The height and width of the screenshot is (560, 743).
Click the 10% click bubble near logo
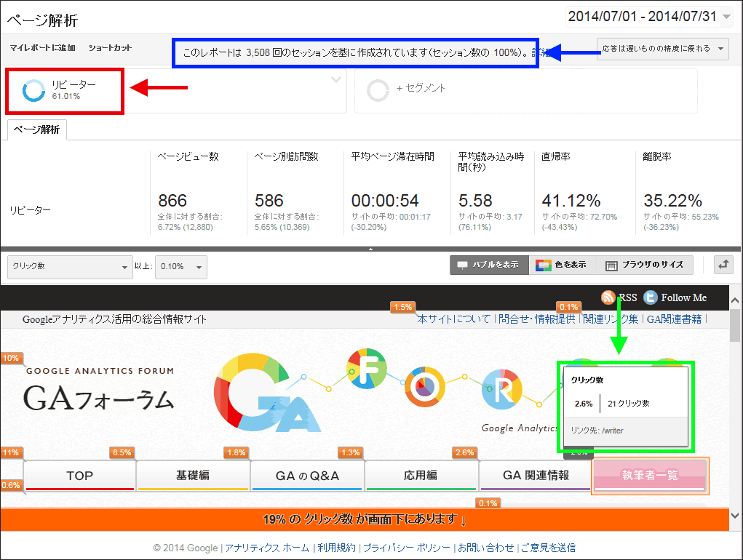pos(12,358)
